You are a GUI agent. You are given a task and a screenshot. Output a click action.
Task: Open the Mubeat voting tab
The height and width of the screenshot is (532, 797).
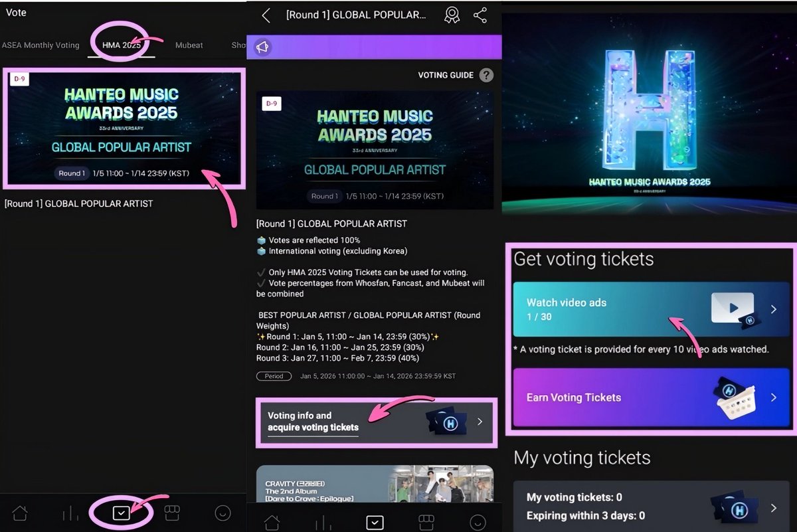point(189,45)
